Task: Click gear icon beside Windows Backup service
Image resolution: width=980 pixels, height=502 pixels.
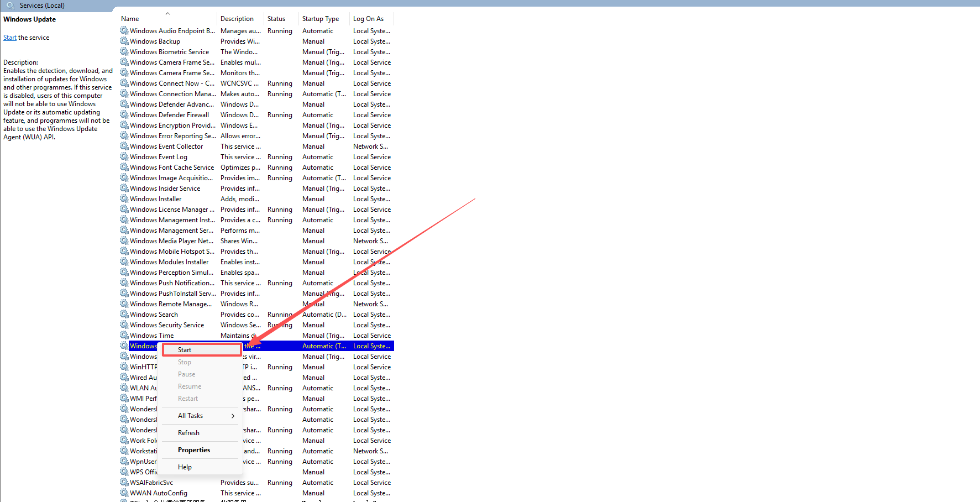Action: tap(124, 41)
